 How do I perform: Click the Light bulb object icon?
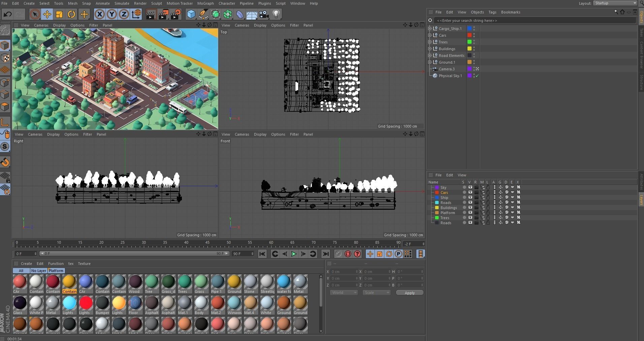[276, 14]
